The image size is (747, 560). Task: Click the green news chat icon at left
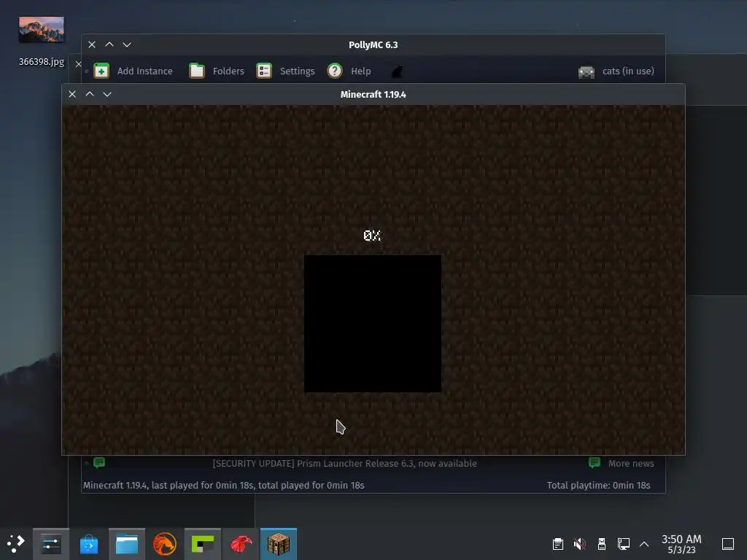click(99, 462)
